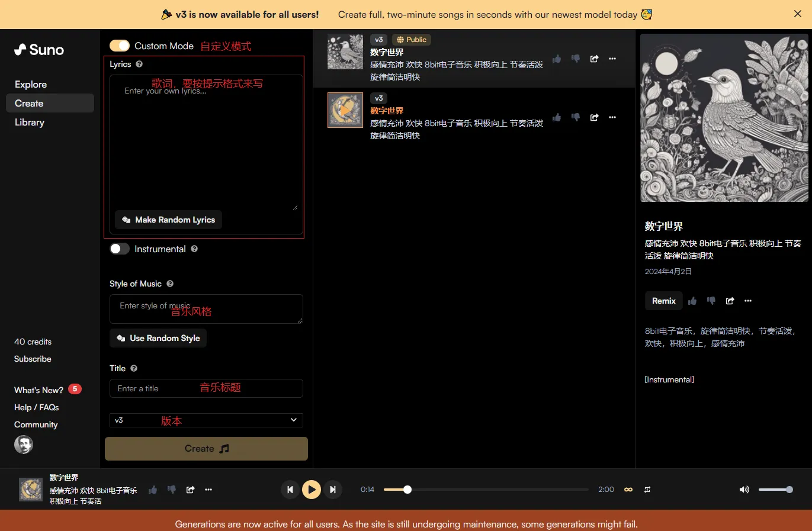The width and height of the screenshot is (812, 531).
Task: Skip to the next track
Action: pyautogui.click(x=333, y=490)
